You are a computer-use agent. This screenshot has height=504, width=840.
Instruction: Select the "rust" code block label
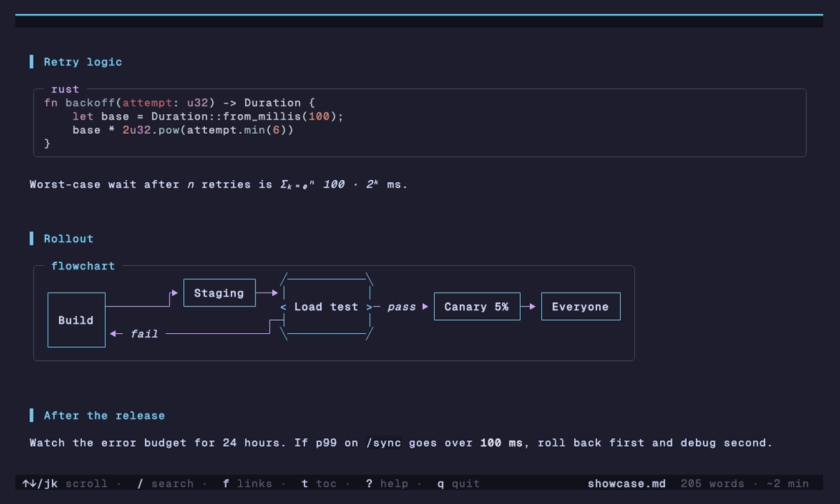pyautogui.click(x=65, y=90)
